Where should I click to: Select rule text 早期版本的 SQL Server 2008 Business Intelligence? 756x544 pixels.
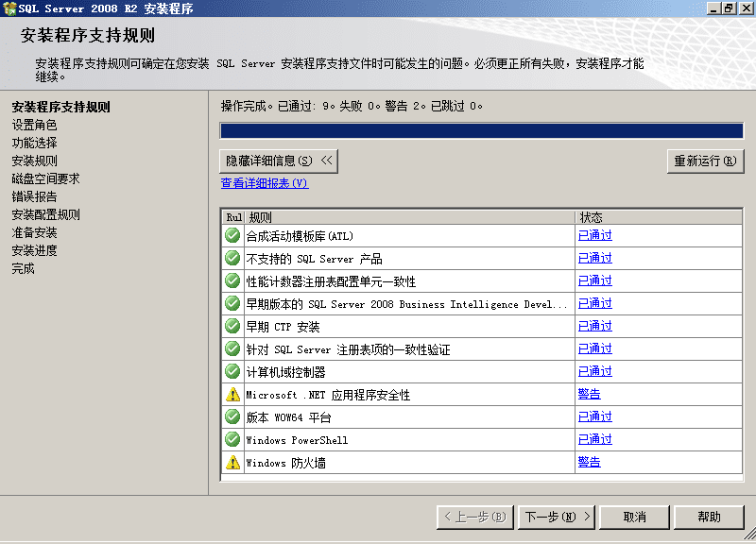[x=406, y=304]
